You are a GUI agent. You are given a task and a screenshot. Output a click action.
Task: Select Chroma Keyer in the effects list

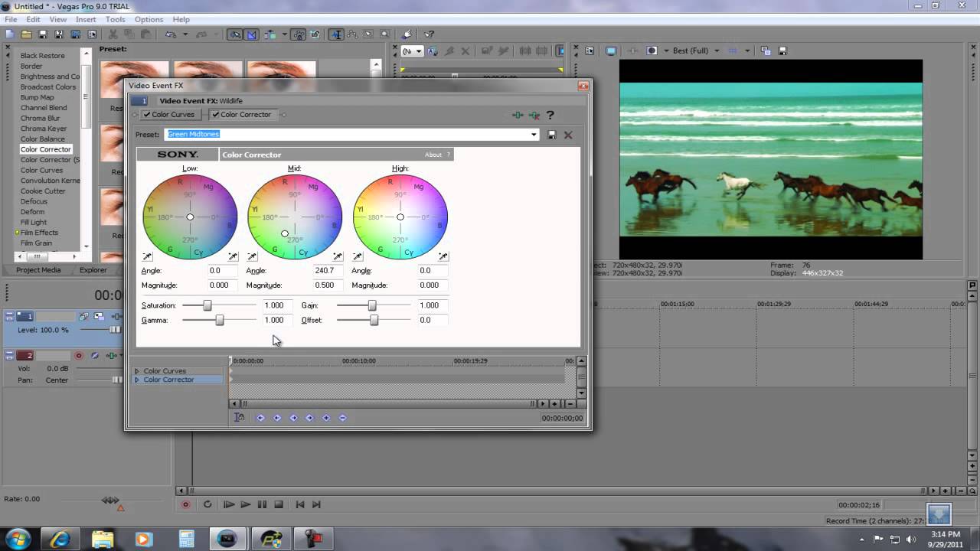click(44, 129)
